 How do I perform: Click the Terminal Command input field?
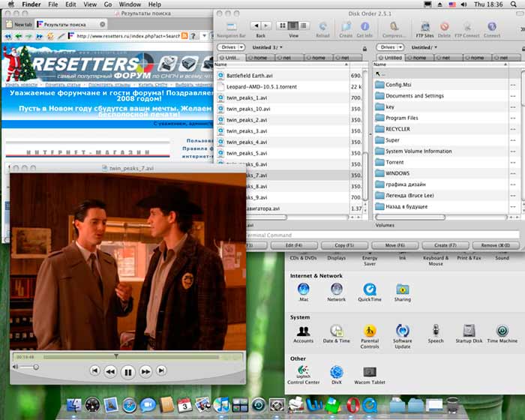click(x=382, y=235)
